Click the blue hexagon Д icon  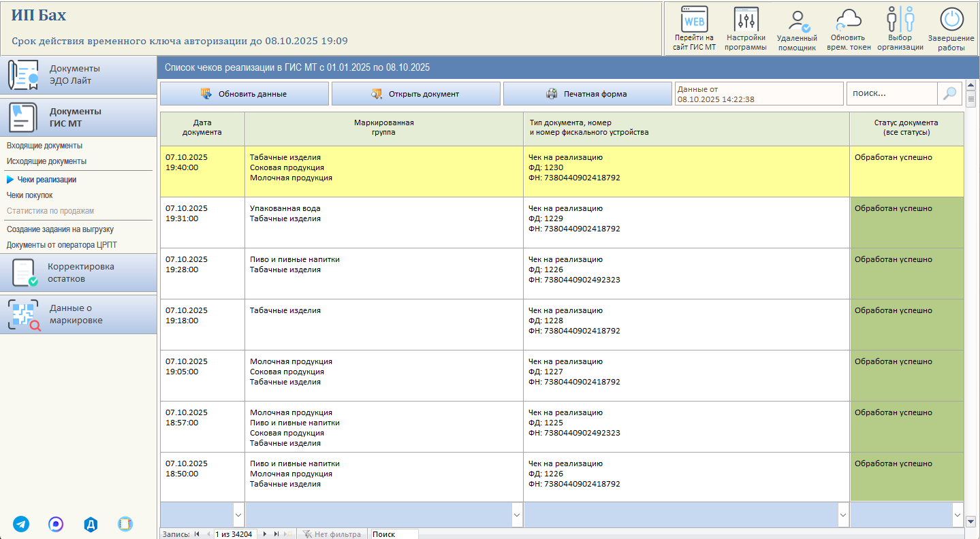pyautogui.click(x=91, y=524)
